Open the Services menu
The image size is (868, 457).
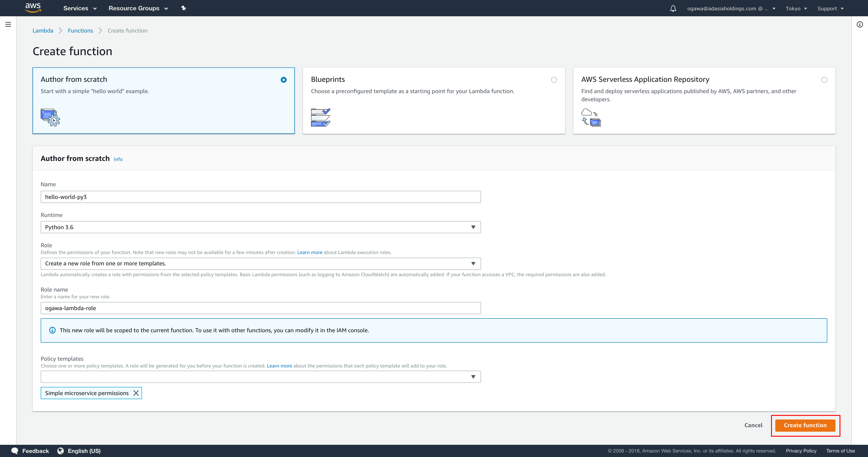click(80, 8)
